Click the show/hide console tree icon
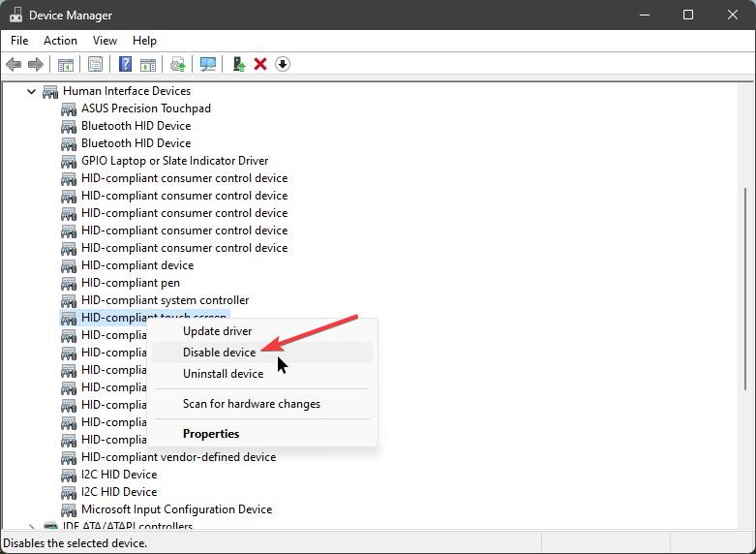This screenshot has height=554, width=756. click(66, 64)
